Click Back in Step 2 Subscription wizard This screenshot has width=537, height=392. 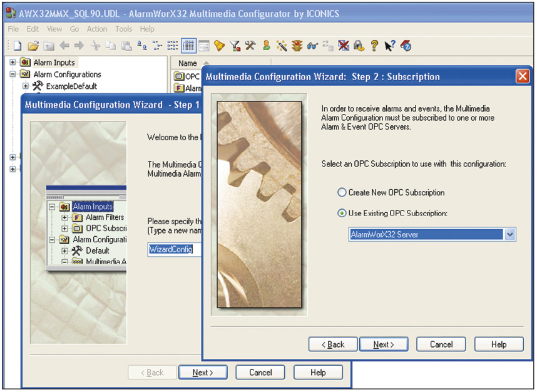point(333,344)
